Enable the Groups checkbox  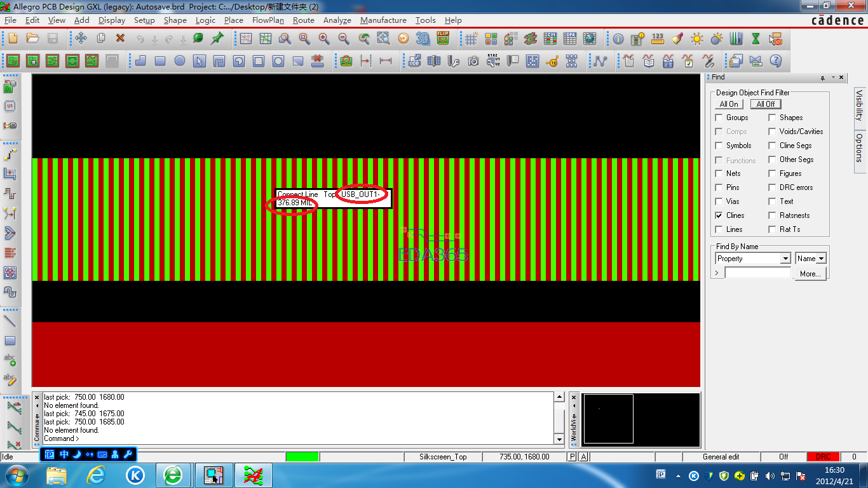(x=719, y=118)
